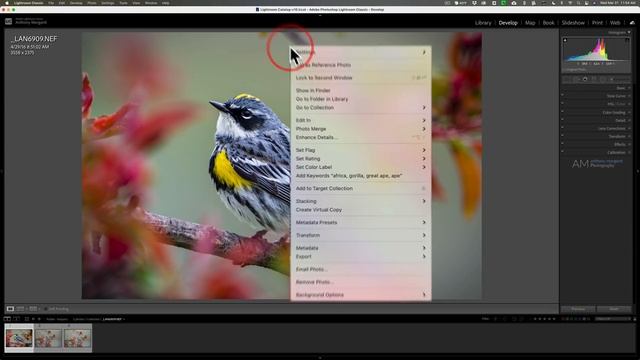Viewport: 640px width, 360px height.
Task: Open the filmstrip filter preset dropdown
Action: click(x=612, y=319)
